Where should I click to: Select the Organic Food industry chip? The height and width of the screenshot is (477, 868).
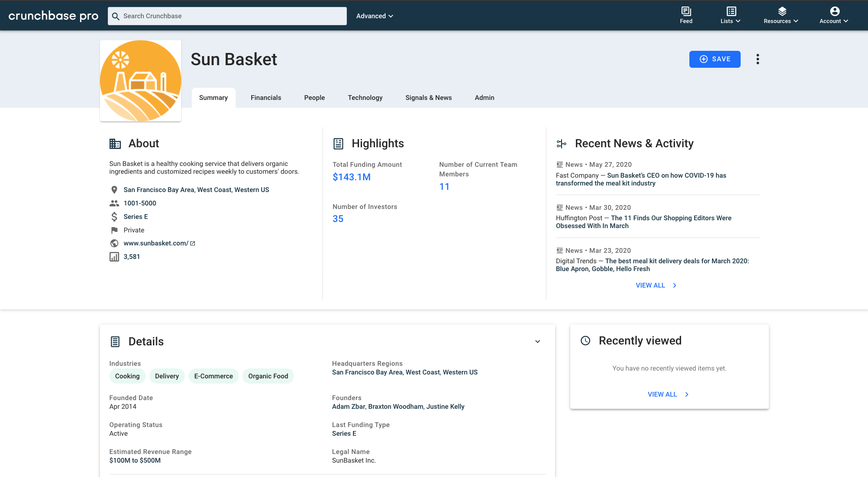click(x=268, y=376)
